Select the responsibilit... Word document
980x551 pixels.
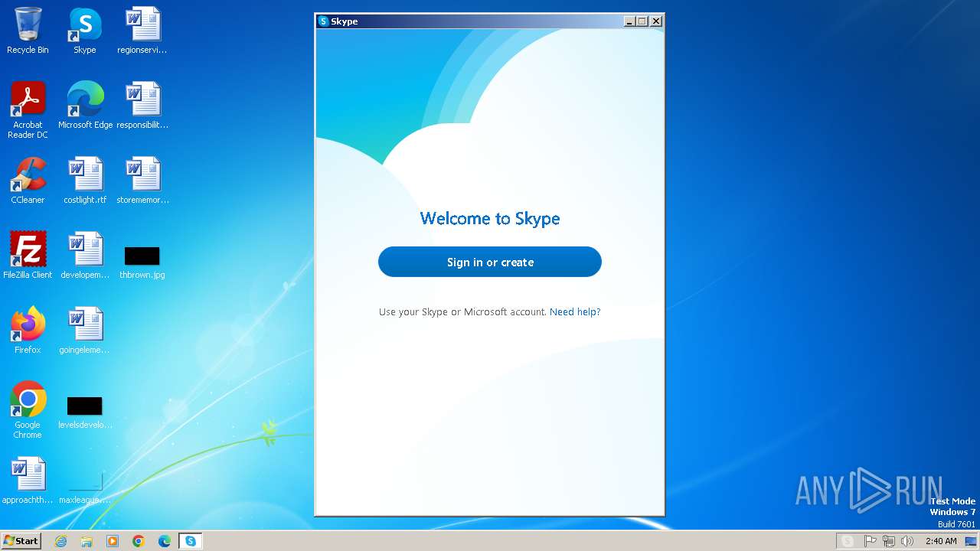click(142, 106)
